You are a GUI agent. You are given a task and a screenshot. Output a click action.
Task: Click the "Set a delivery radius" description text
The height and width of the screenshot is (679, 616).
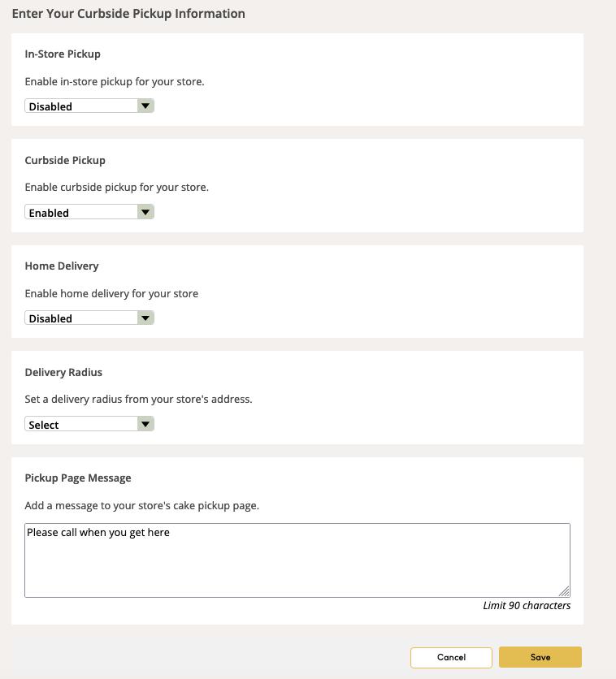tap(138, 399)
